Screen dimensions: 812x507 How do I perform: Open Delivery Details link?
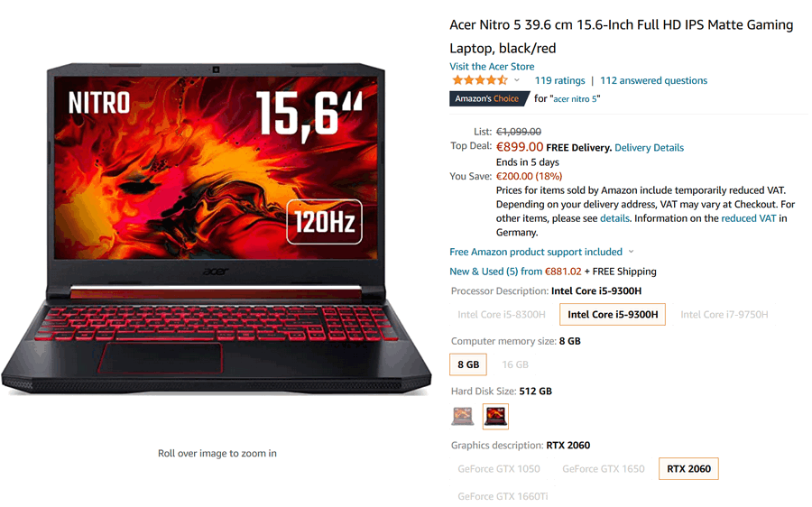tap(649, 148)
